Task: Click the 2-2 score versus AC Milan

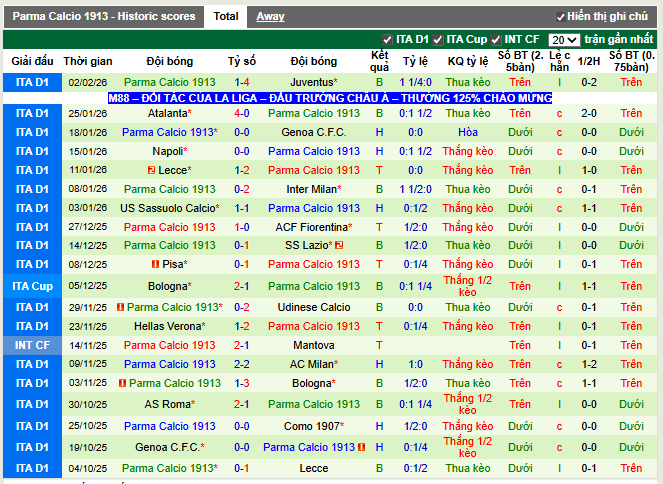Action: pos(242,364)
